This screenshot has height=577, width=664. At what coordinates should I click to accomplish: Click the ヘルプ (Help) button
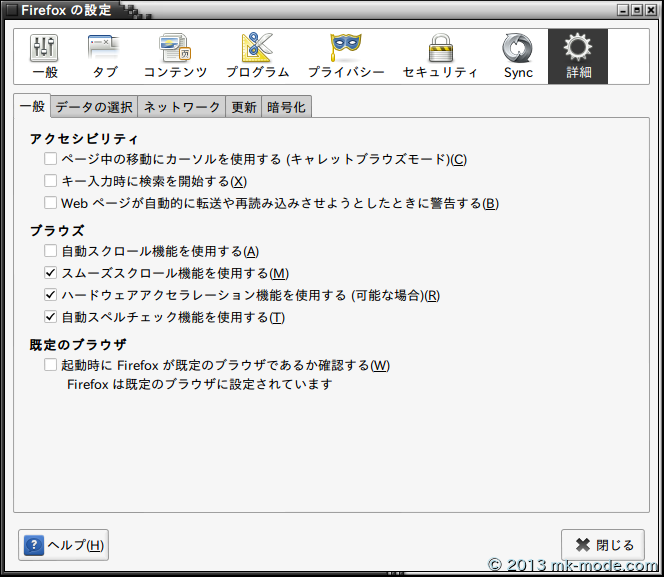tap(64, 545)
